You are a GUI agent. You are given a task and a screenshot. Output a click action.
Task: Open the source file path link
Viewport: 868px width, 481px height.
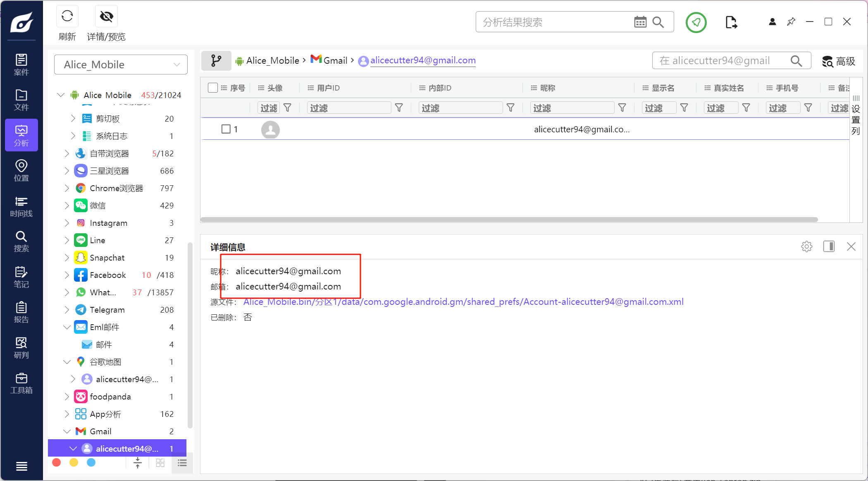(x=463, y=302)
